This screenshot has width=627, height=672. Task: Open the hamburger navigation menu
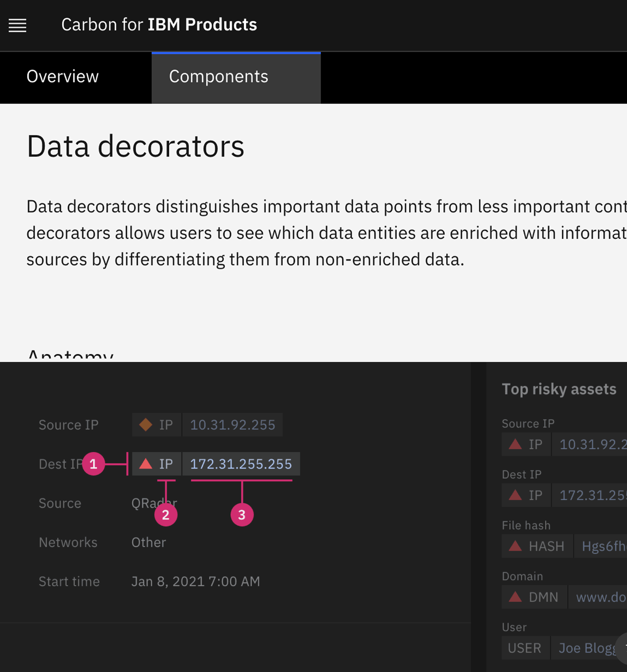click(x=17, y=25)
